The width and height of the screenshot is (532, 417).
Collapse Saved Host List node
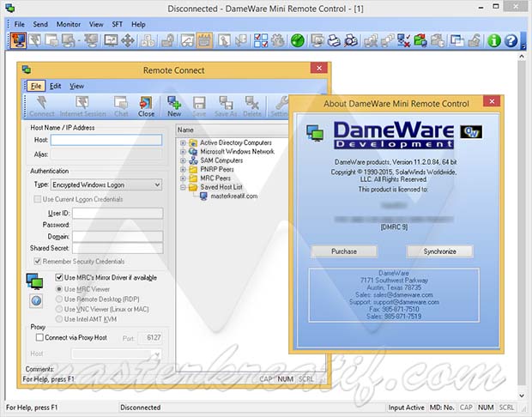[x=183, y=187]
